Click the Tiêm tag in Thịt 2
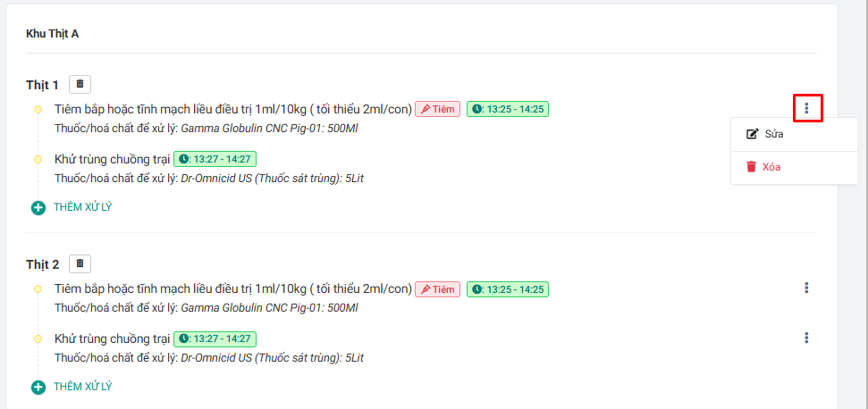Screen dimensions: 868x409 (437, 289)
